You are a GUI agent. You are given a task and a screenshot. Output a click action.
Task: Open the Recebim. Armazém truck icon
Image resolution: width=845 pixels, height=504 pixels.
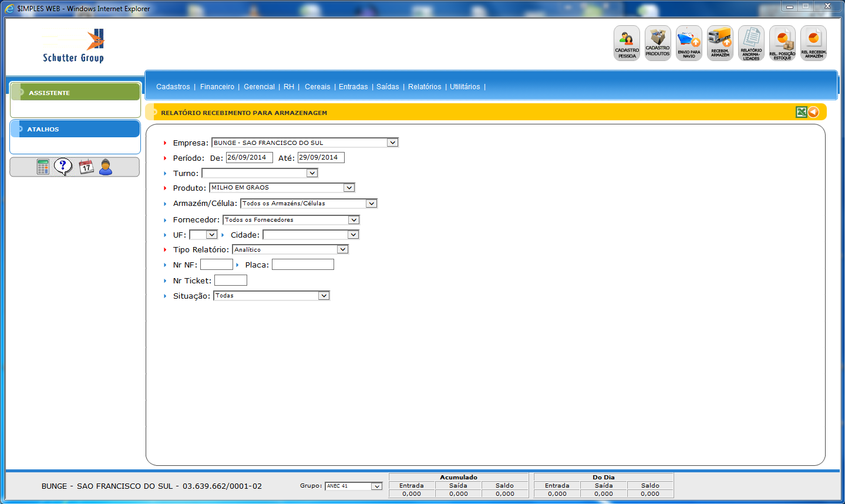click(720, 43)
